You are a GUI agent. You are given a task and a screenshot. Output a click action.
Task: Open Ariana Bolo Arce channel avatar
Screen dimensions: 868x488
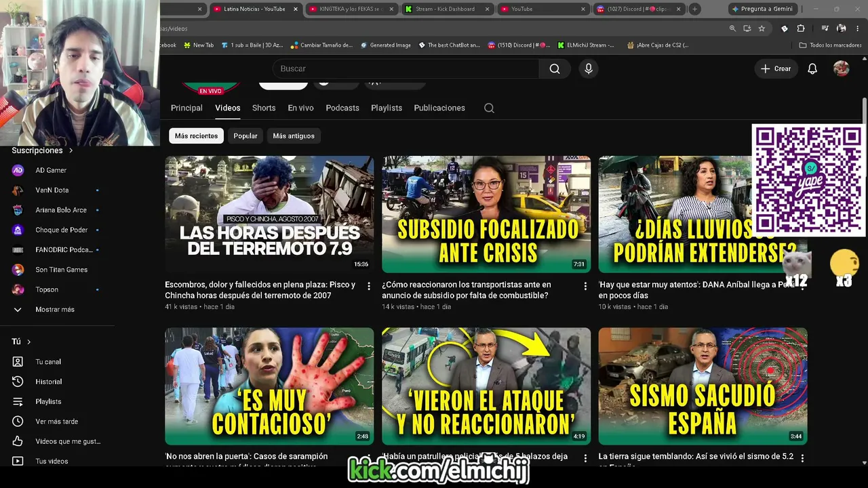click(x=18, y=210)
